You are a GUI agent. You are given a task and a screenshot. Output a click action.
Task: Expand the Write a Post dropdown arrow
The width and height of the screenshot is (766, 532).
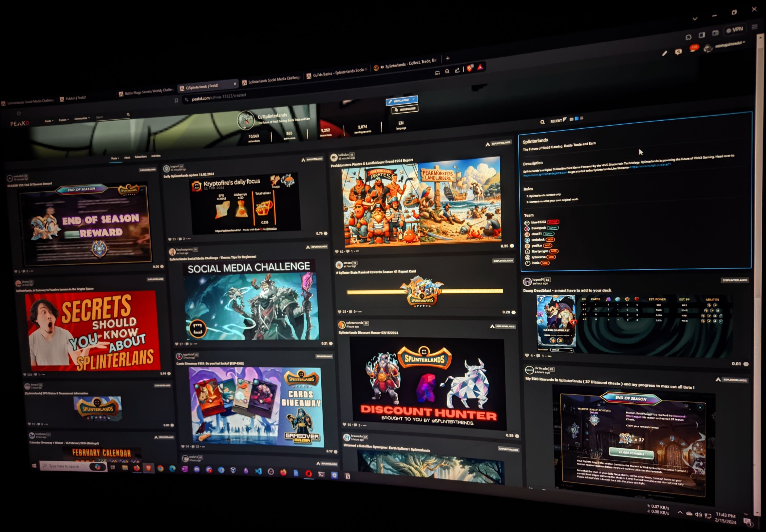[414, 99]
